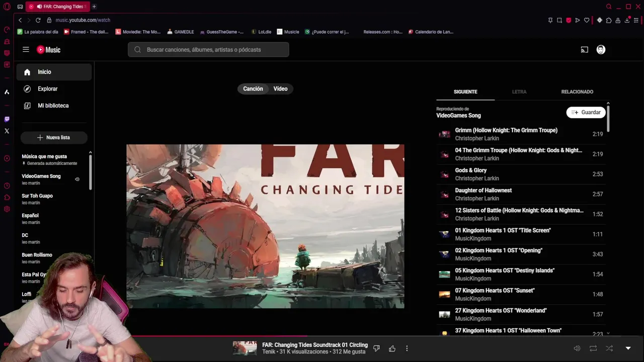Screen dimensions: 644x362
Task: Open browser snapshot tool icon
Action: click(x=559, y=20)
